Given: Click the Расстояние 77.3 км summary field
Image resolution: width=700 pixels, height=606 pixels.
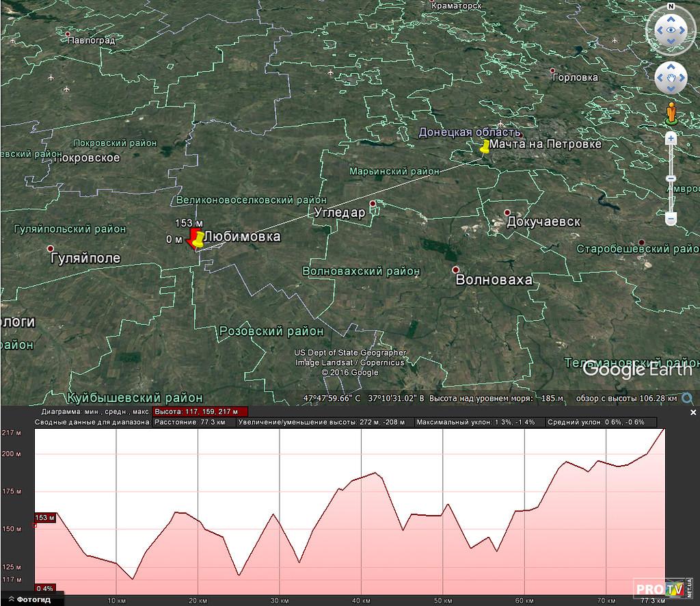Looking at the screenshot, I should click(194, 423).
